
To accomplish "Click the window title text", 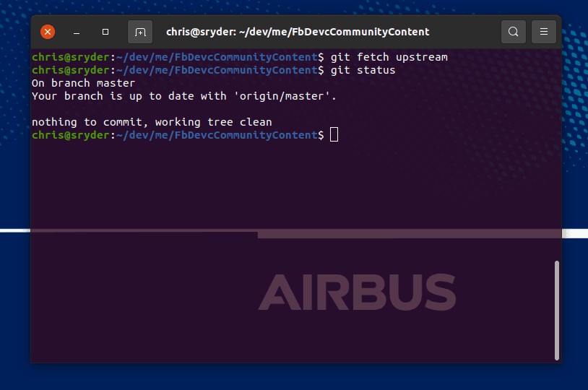I will pyautogui.click(x=298, y=32).
